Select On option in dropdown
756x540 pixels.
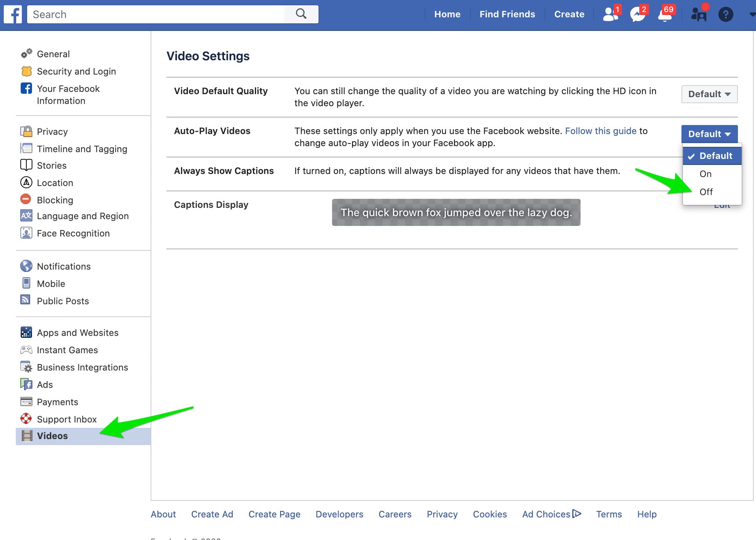[705, 174]
